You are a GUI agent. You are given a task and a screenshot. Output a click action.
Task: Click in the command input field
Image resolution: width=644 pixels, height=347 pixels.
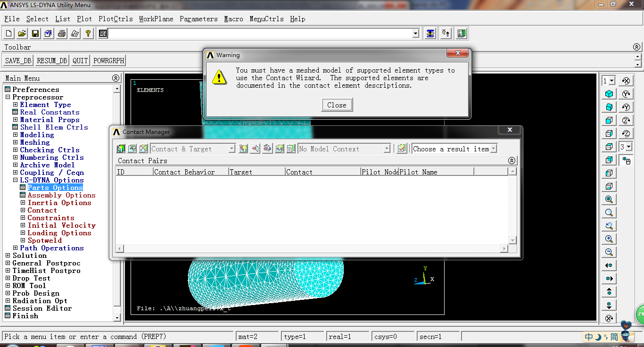[x=260, y=33]
